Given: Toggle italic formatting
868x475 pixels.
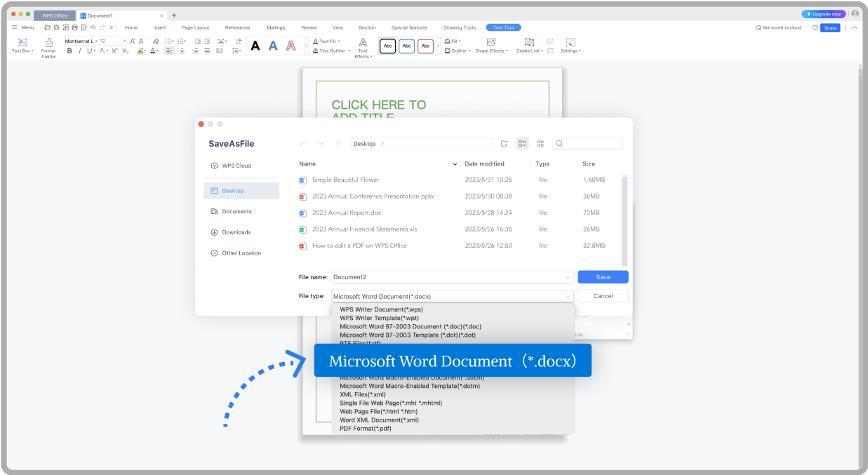Looking at the screenshot, I should coord(80,51).
